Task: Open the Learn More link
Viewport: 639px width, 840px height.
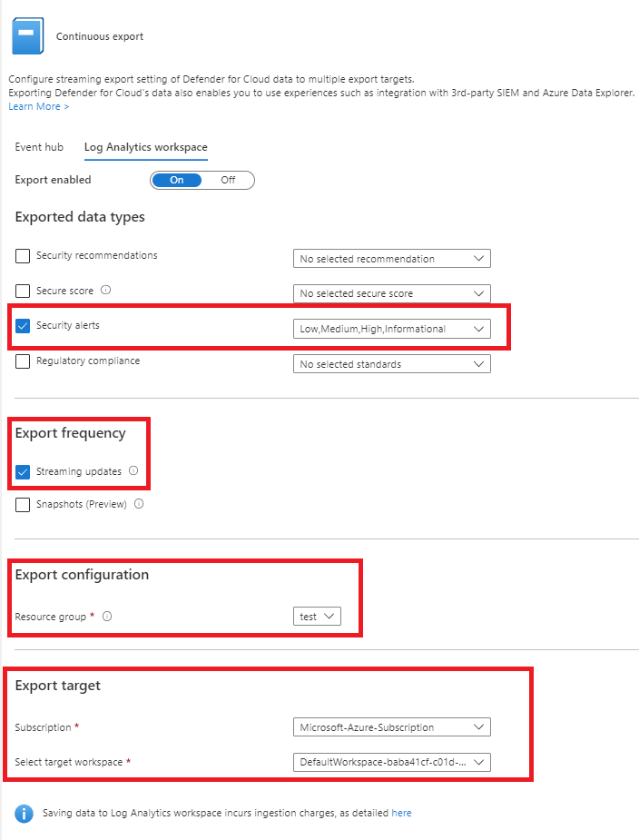Action: pos(38,107)
